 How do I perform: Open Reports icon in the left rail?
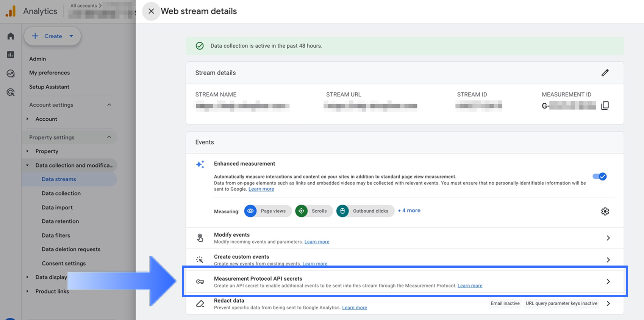tap(11, 55)
